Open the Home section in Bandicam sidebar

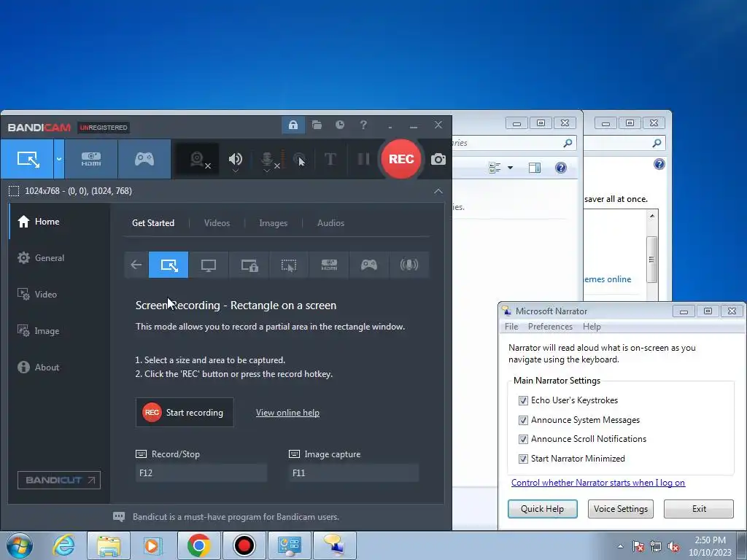[59, 222]
